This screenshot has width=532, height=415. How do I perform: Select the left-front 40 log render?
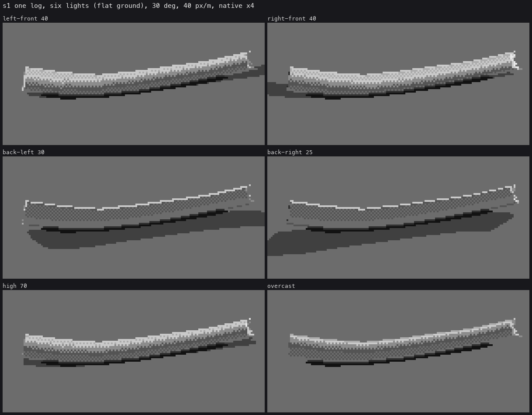pyautogui.click(x=134, y=84)
